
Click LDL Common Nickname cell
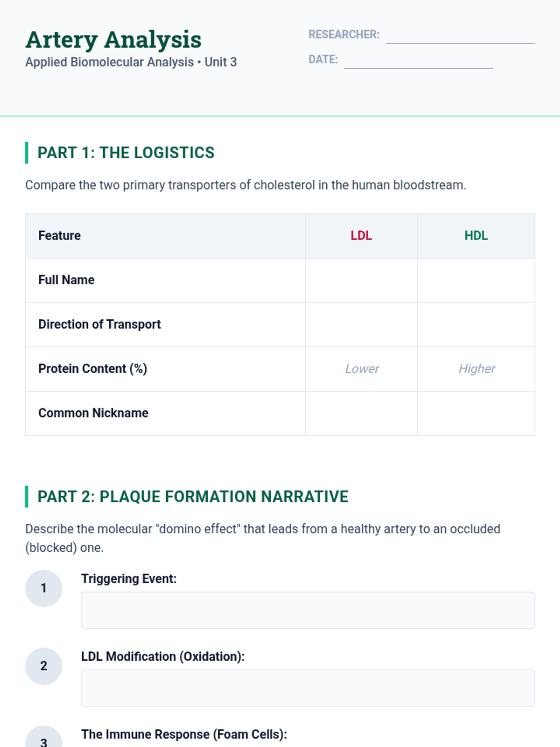(361, 413)
